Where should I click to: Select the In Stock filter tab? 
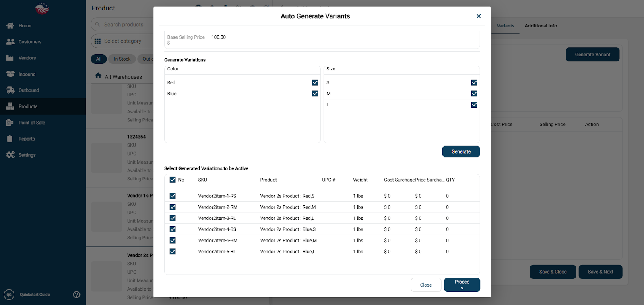[x=122, y=59]
